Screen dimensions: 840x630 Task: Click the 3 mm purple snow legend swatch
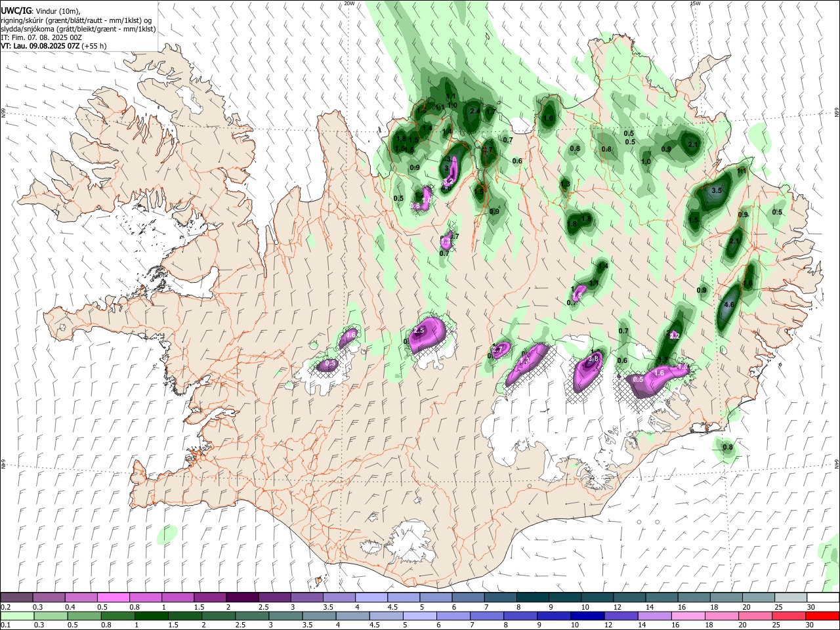coord(306,598)
